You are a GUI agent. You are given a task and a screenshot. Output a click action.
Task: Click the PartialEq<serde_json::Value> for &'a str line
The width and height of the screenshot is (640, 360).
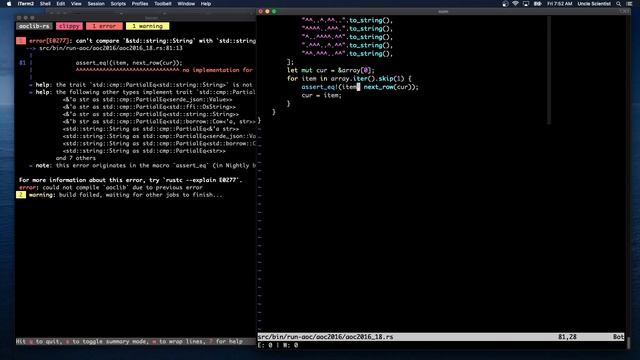147,100
